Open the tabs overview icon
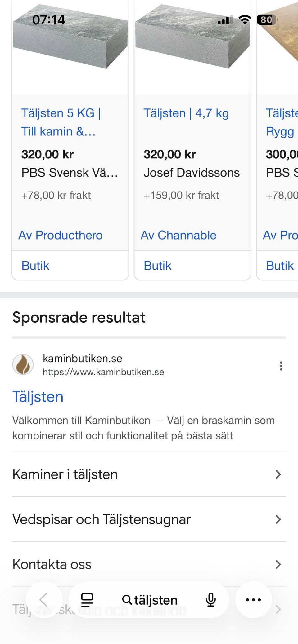This screenshot has width=298, height=644. pyautogui.click(x=87, y=600)
